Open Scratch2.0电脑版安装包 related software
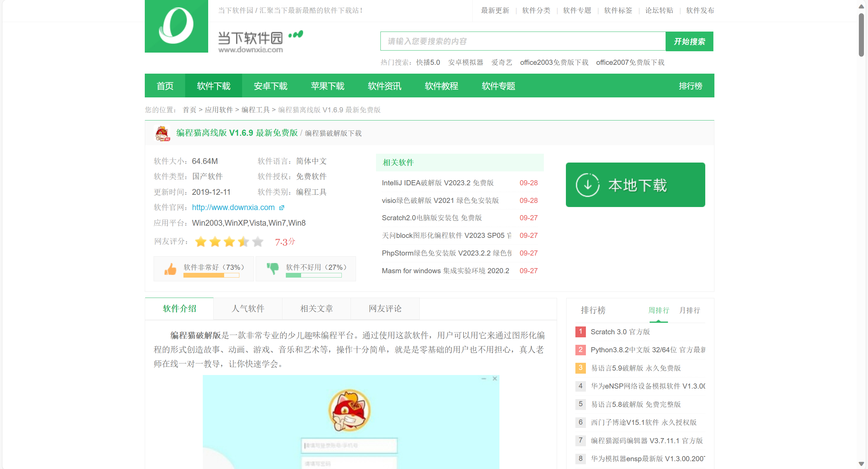 pyautogui.click(x=432, y=218)
